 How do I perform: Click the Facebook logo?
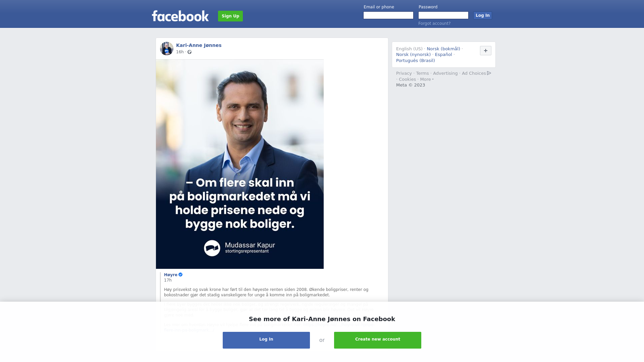(x=180, y=16)
